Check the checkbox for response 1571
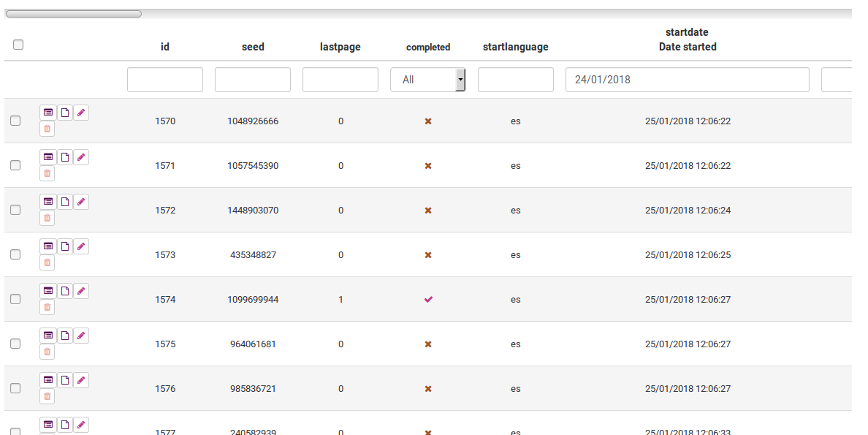 pos(15,166)
